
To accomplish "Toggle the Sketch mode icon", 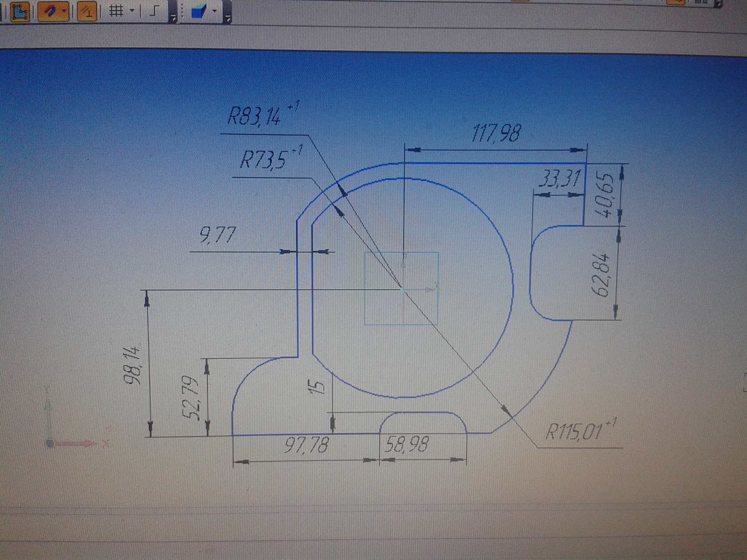I will click(19, 11).
